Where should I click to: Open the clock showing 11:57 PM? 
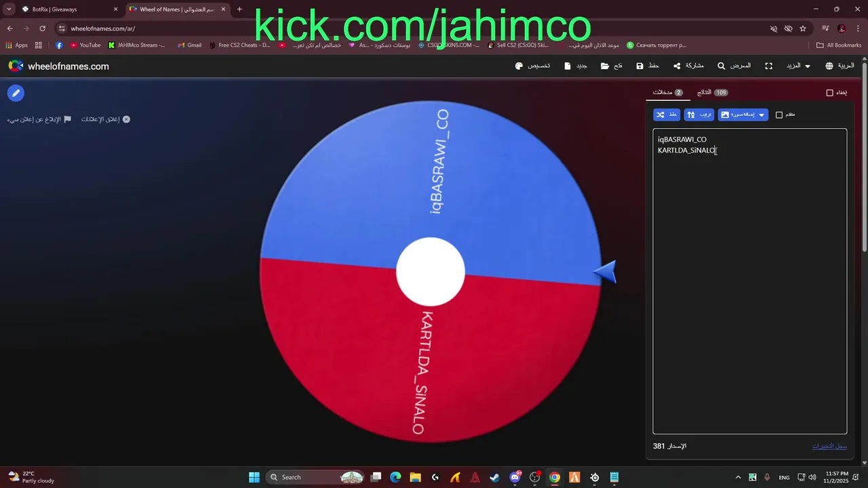[x=836, y=477]
